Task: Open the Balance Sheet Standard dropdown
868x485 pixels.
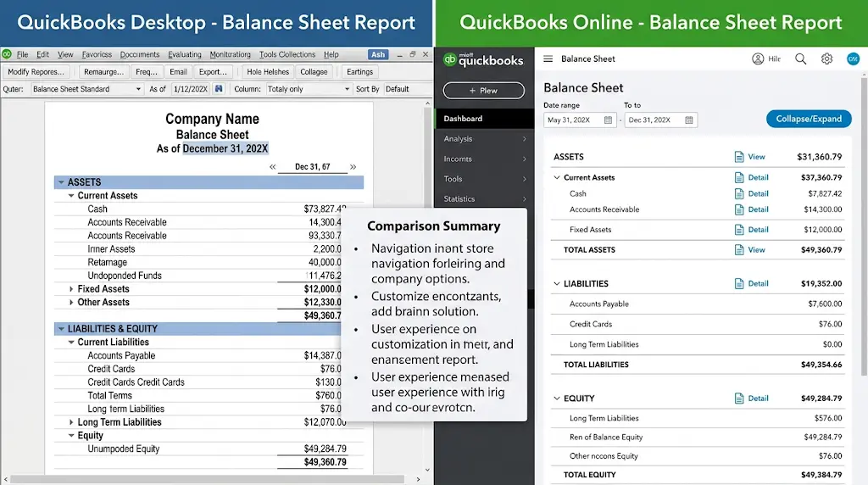Action: (x=87, y=89)
